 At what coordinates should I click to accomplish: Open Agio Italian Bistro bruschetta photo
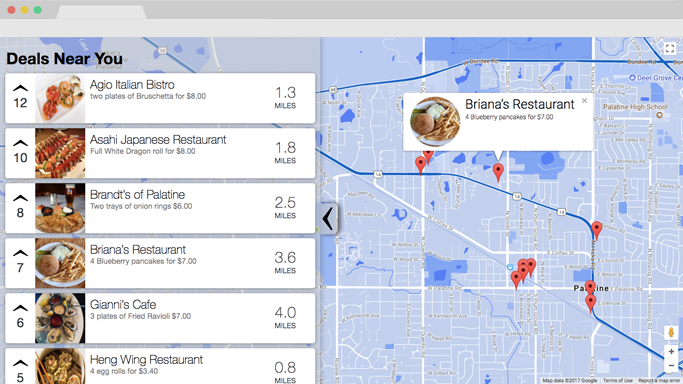pyautogui.click(x=60, y=98)
